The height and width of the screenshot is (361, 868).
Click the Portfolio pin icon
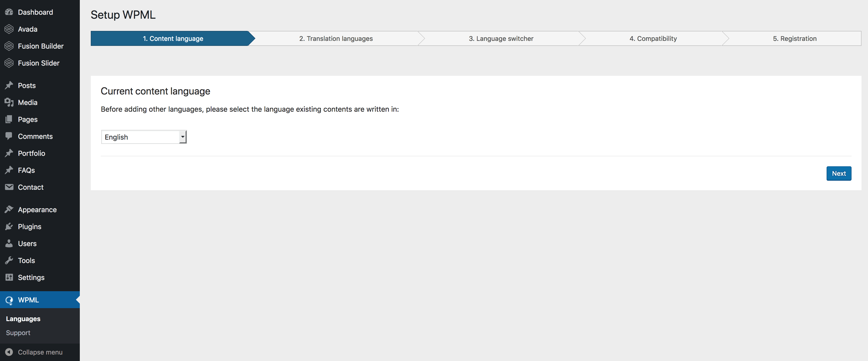click(9, 153)
